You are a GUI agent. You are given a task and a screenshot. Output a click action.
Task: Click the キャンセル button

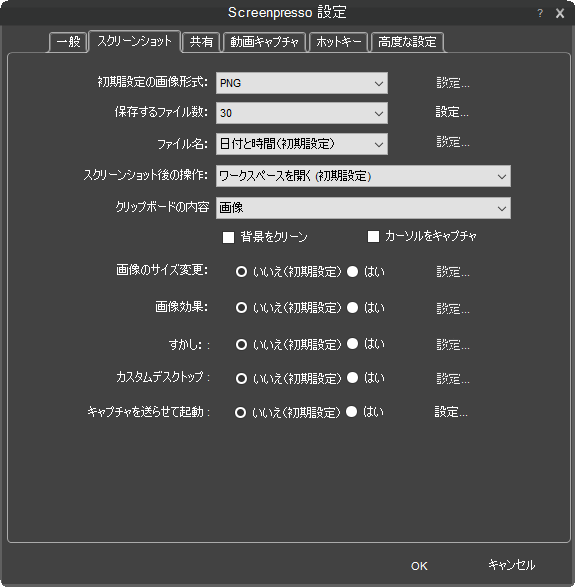click(511, 565)
